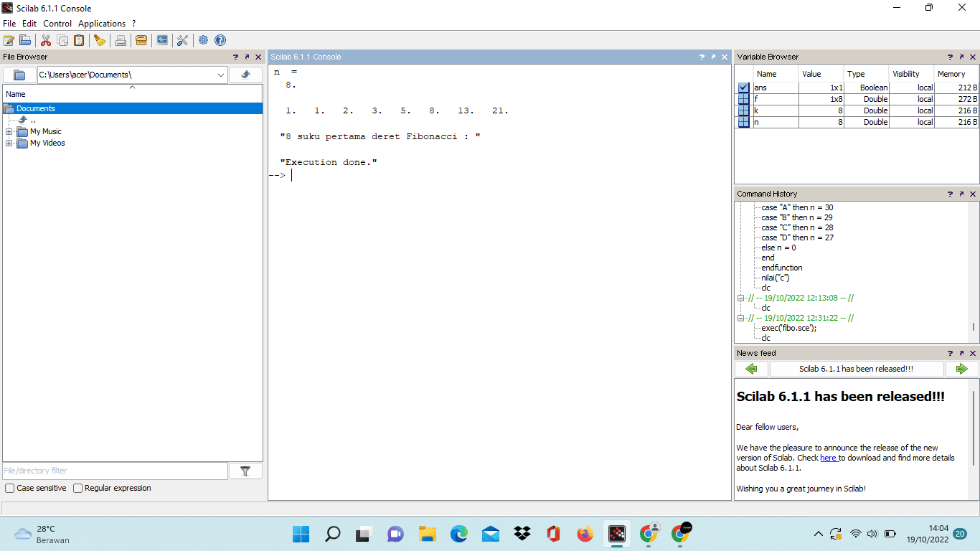Close the Command History panel
This screenshot has height=551, width=980.
coord(973,194)
